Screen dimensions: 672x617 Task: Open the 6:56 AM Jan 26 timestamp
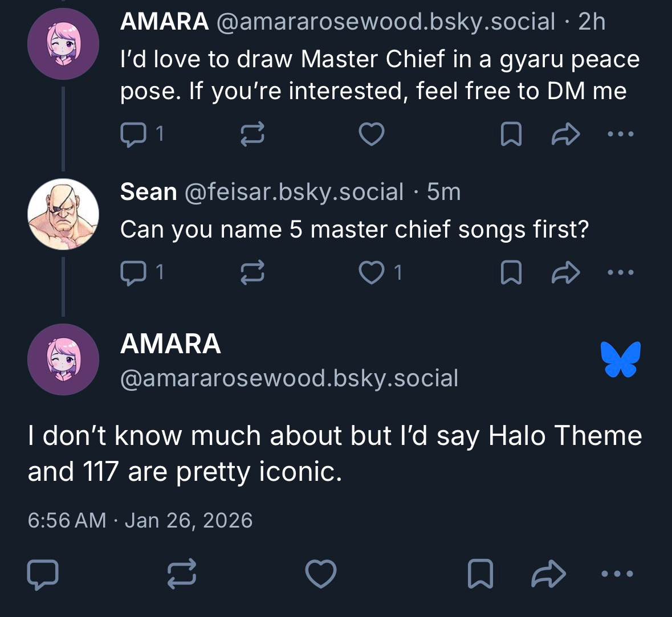tap(140, 520)
